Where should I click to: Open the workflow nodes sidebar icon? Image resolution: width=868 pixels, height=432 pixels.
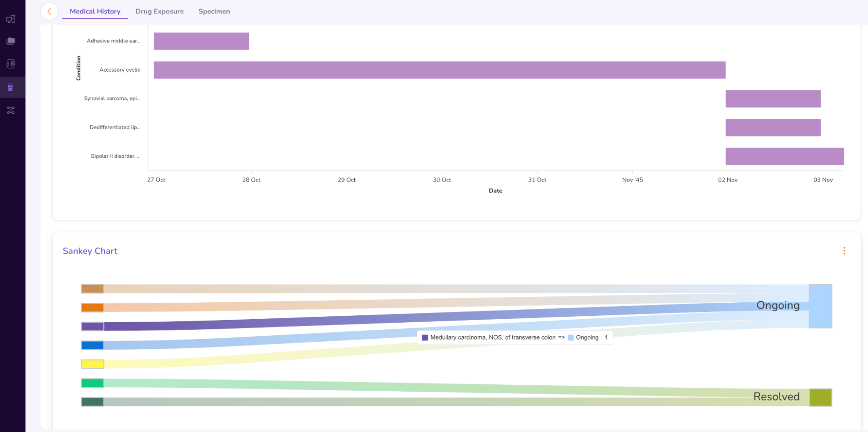click(x=11, y=111)
